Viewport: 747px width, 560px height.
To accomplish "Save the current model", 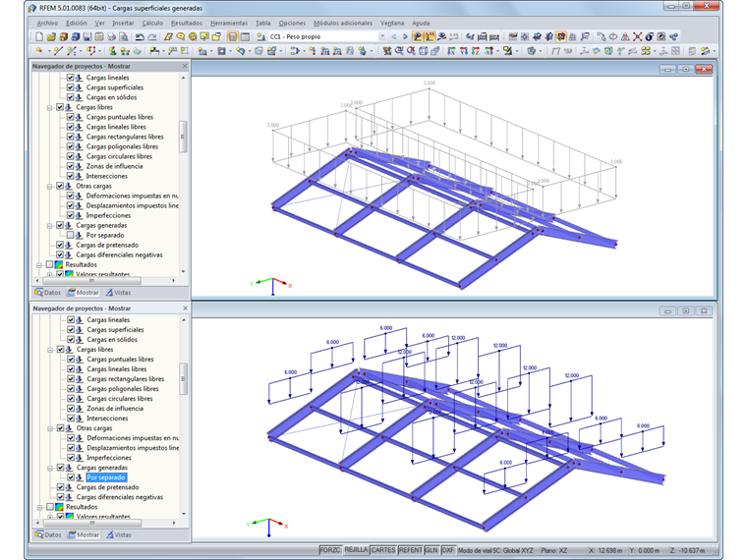I will [87, 36].
